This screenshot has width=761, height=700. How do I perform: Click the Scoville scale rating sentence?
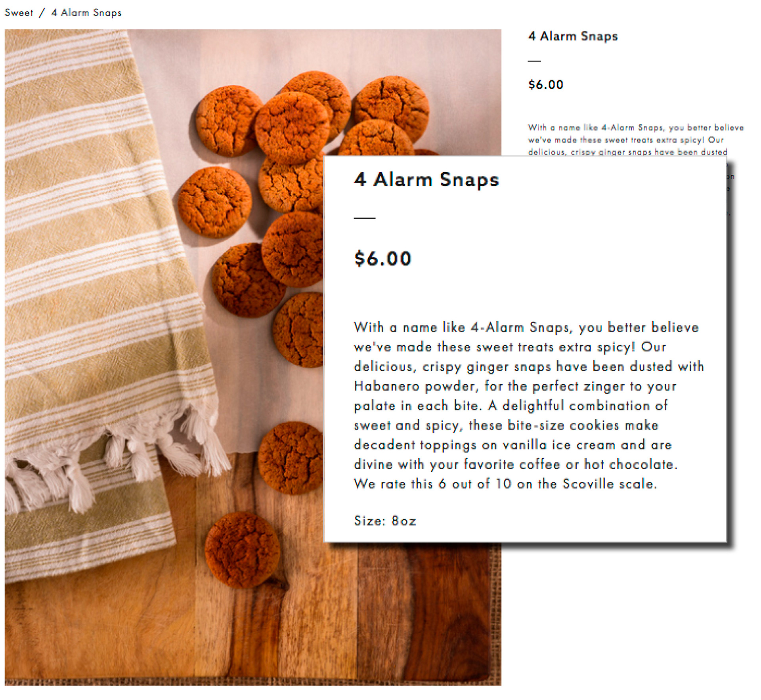point(505,484)
